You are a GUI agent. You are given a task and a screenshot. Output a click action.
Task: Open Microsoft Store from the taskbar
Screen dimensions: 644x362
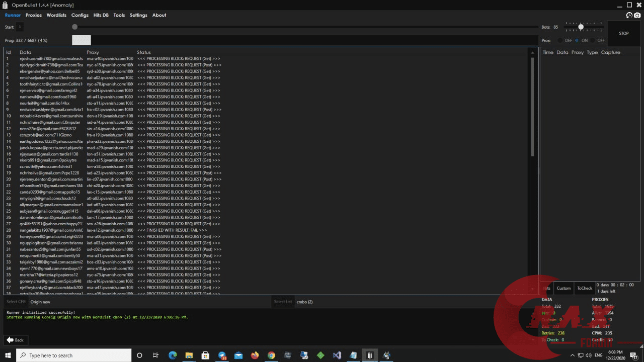coord(205,355)
